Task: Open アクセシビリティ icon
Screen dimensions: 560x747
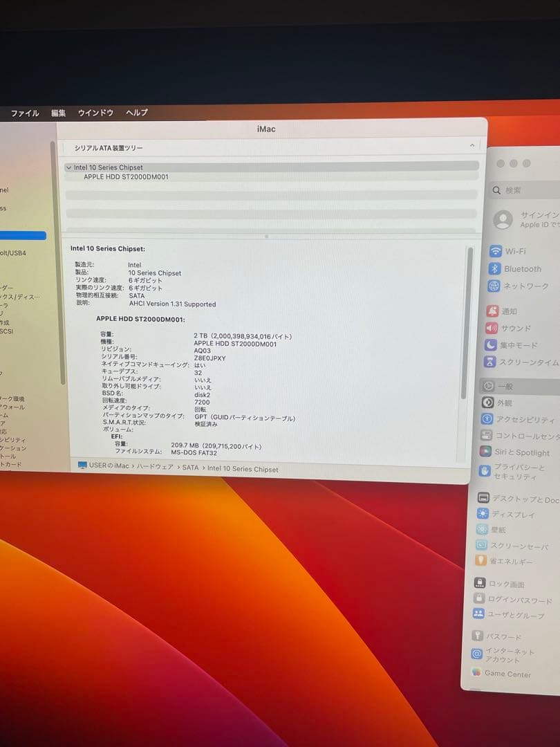Action: pos(487,418)
